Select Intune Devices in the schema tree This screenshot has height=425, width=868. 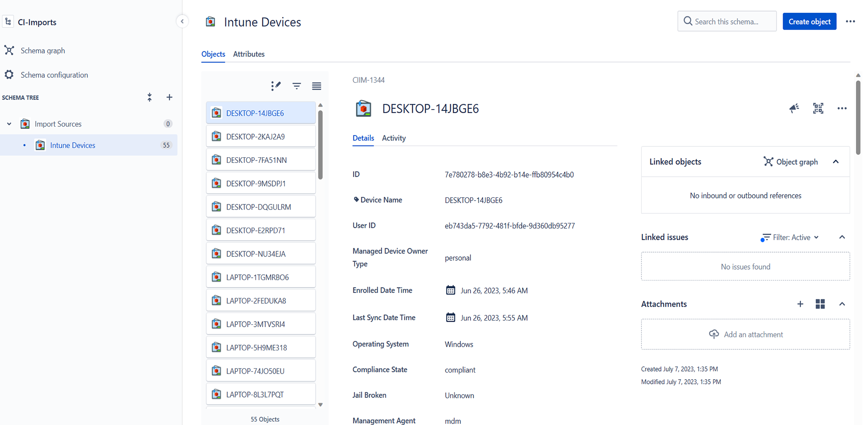click(x=89, y=145)
